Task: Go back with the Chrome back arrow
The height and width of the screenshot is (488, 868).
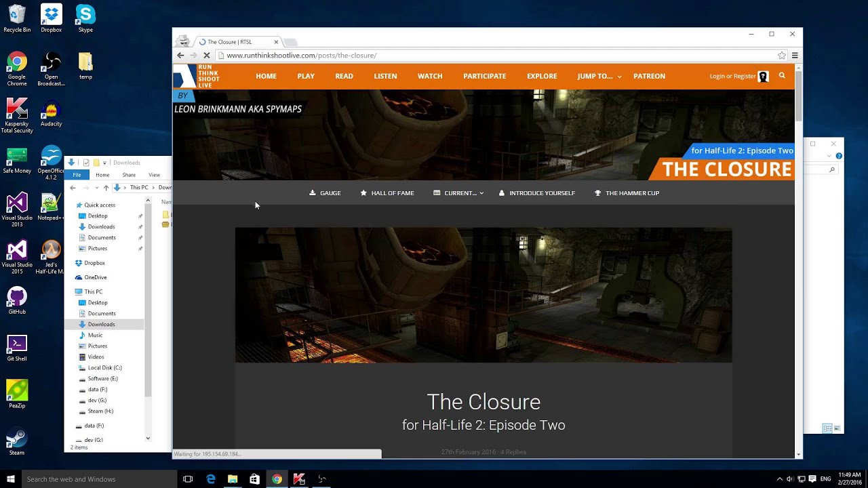Action: pyautogui.click(x=180, y=56)
